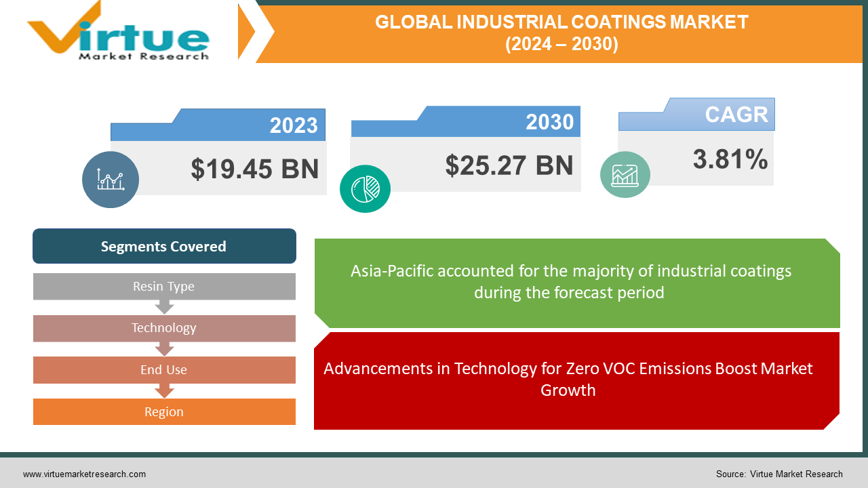Image resolution: width=868 pixels, height=488 pixels.
Task: Select the Technology segment bar
Action: coord(164,328)
